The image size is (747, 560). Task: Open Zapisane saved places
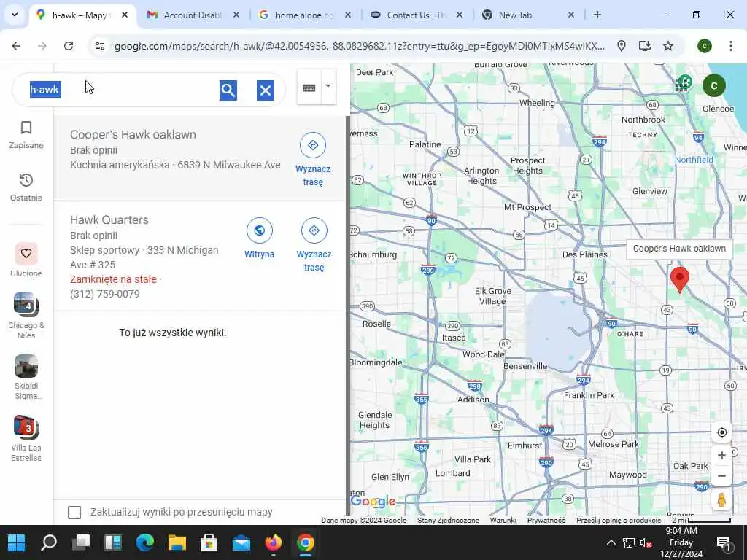(26, 135)
